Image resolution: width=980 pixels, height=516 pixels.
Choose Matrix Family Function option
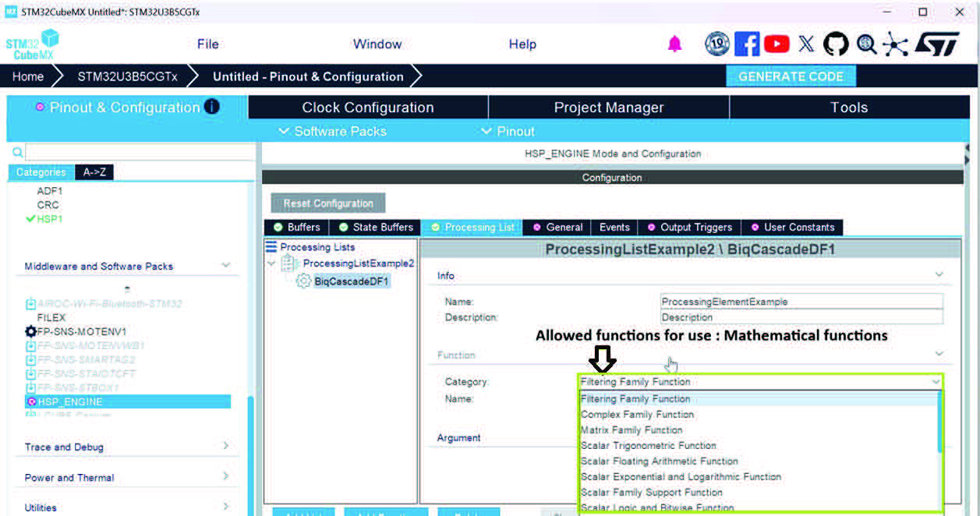coord(759,430)
